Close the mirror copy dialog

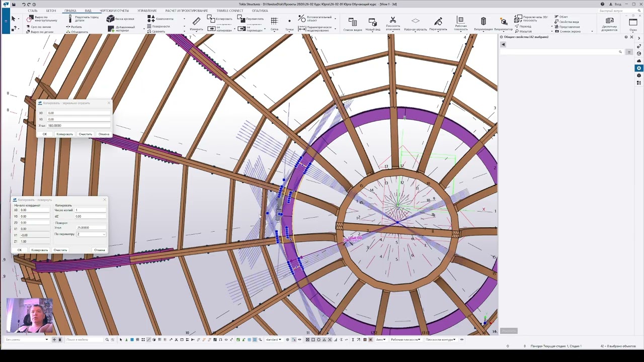pyautogui.click(x=109, y=103)
